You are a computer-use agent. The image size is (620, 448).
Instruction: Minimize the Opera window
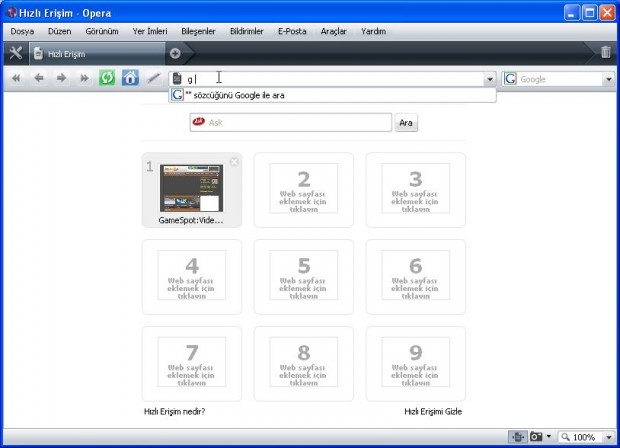click(571, 13)
